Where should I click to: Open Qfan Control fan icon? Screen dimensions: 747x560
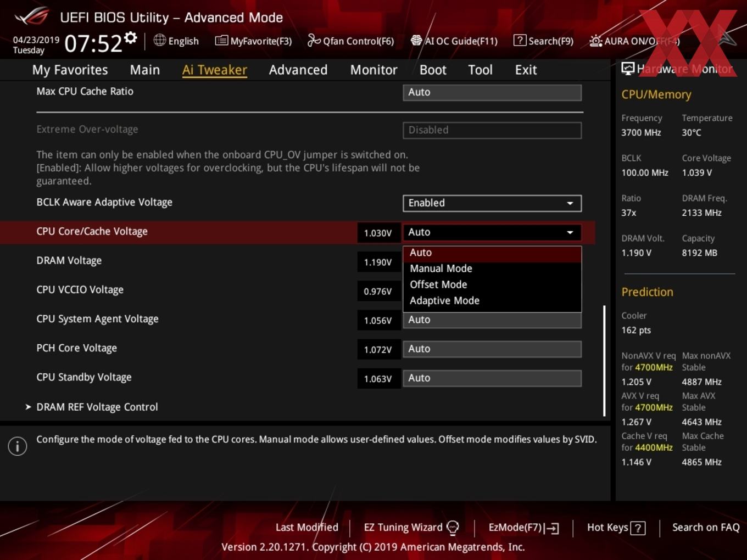coord(314,40)
